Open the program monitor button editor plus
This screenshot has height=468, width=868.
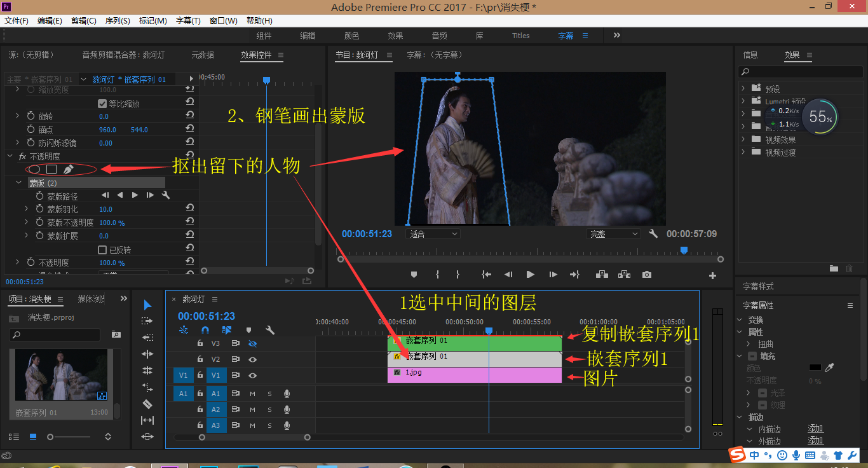pyautogui.click(x=712, y=276)
